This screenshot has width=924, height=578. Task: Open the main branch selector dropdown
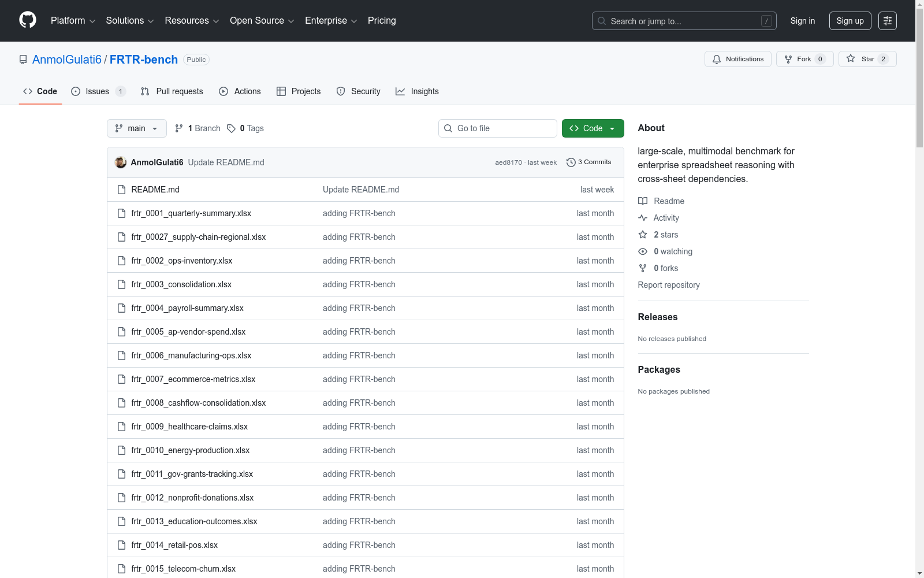(137, 128)
